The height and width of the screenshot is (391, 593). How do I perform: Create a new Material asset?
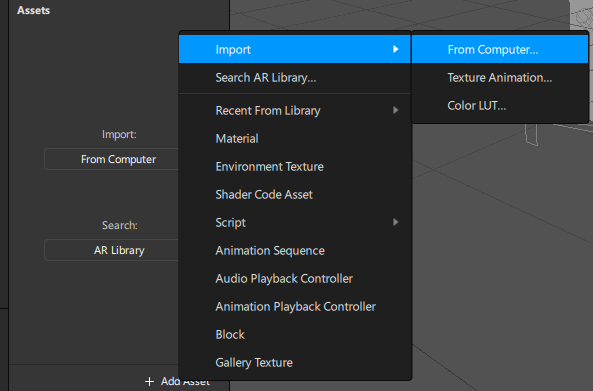(295, 138)
